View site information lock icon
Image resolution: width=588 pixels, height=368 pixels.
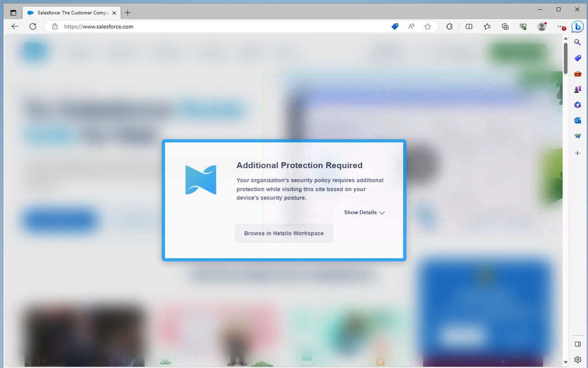[55, 27]
